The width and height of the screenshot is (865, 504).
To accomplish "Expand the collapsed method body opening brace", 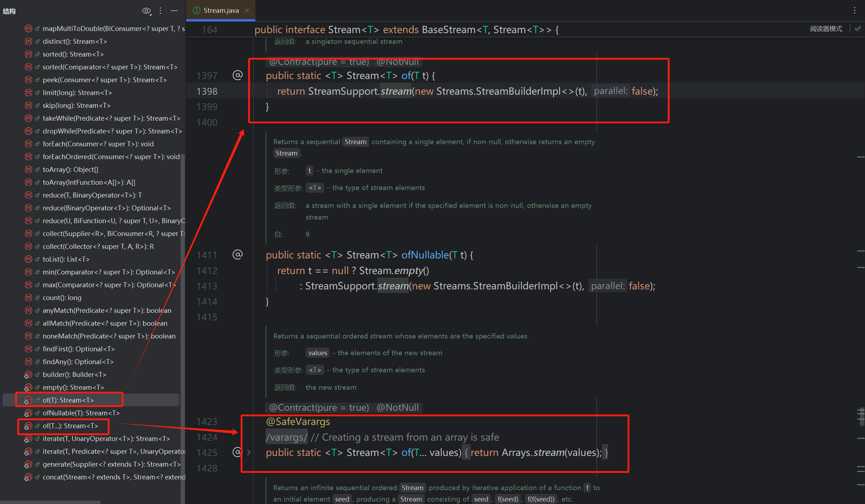I will pos(466,453).
